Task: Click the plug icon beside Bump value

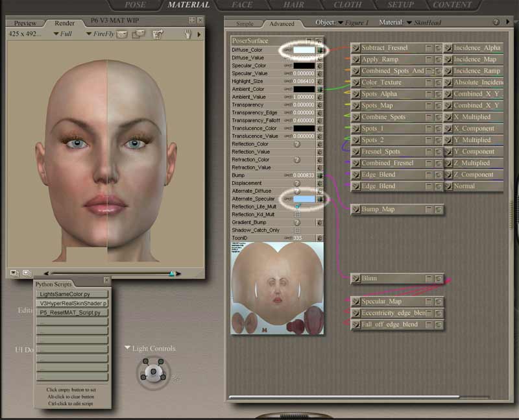Action: [x=320, y=175]
